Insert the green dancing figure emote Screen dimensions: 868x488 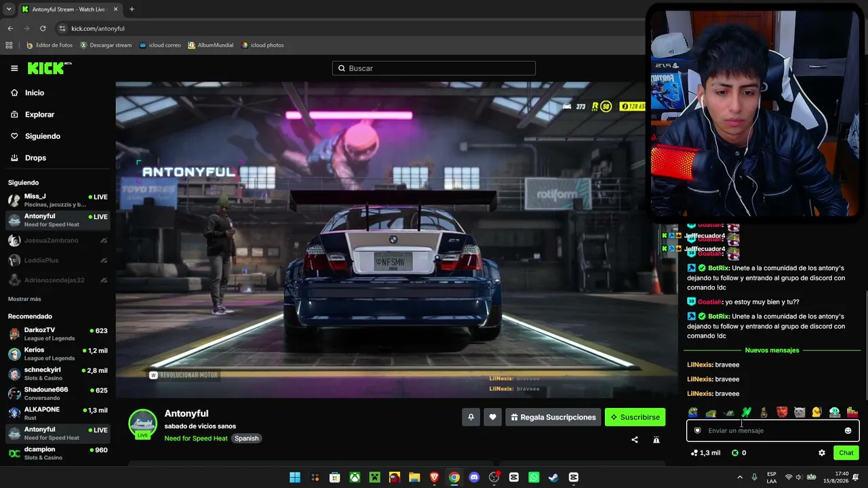click(x=746, y=411)
